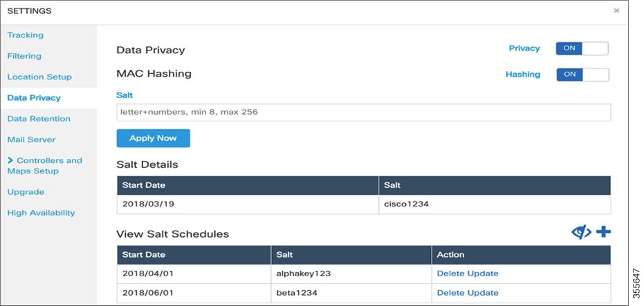Click the Action column header
This screenshot has height=306, width=644.
coord(521,255)
